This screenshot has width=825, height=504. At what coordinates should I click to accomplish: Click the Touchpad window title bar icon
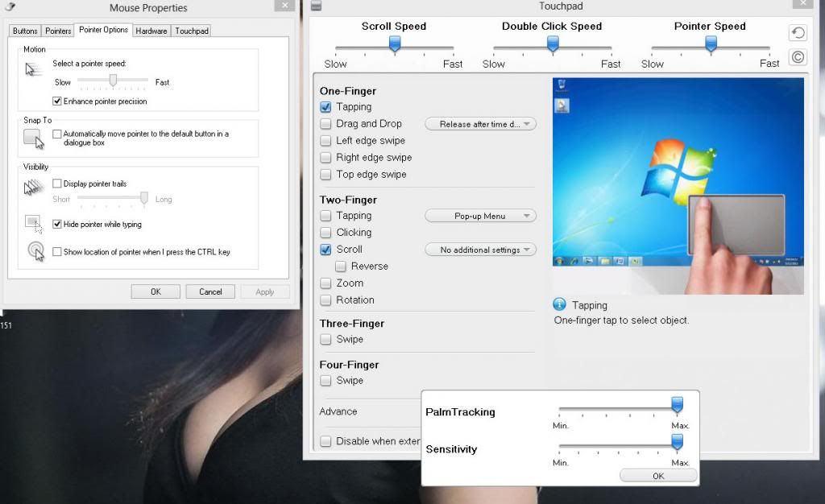[316, 6]
